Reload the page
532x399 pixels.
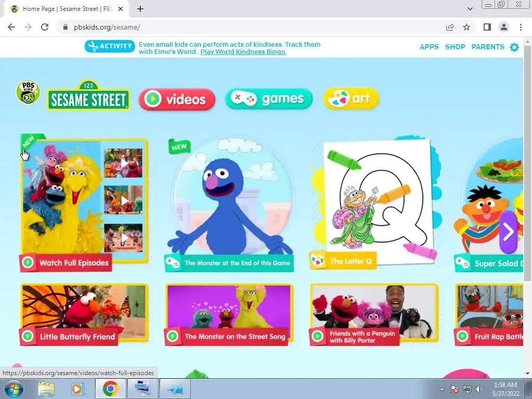point(45,27)
